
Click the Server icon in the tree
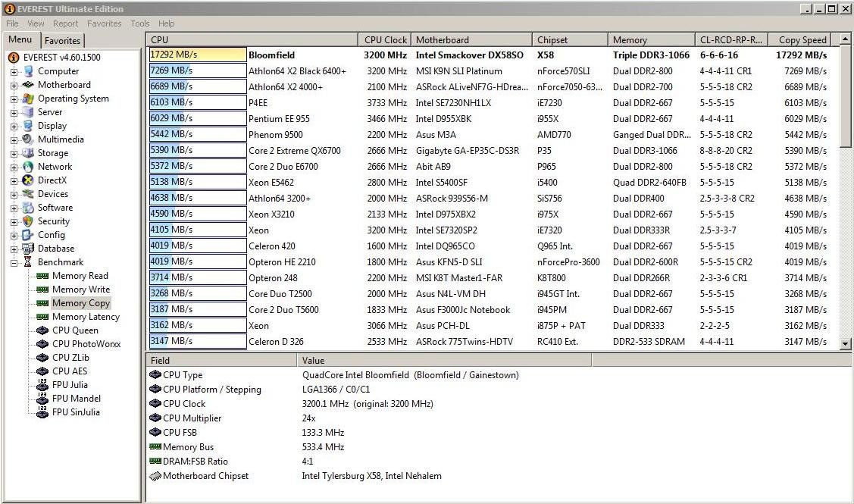click(28, 112)
